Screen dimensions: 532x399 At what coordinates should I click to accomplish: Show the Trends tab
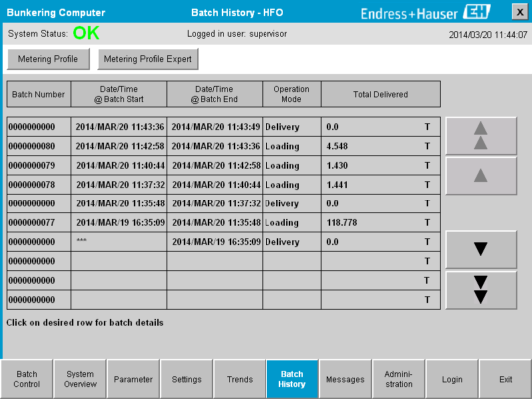tap(240, 379)
